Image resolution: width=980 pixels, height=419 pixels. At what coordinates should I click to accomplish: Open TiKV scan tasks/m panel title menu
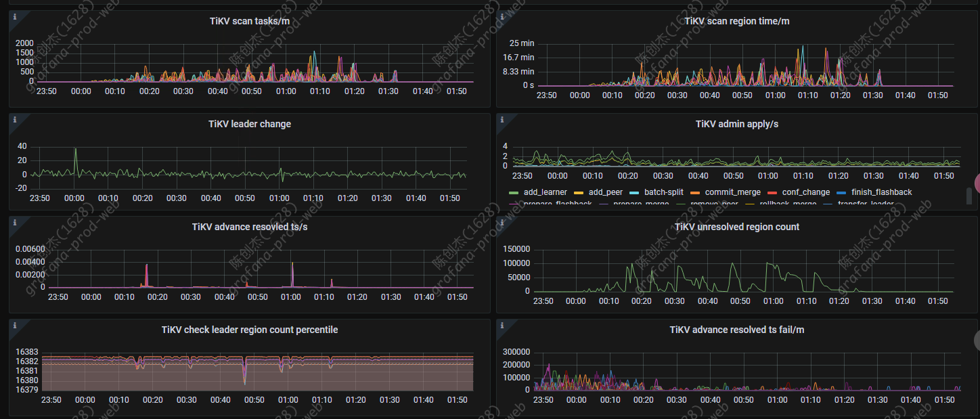(250, 21)
